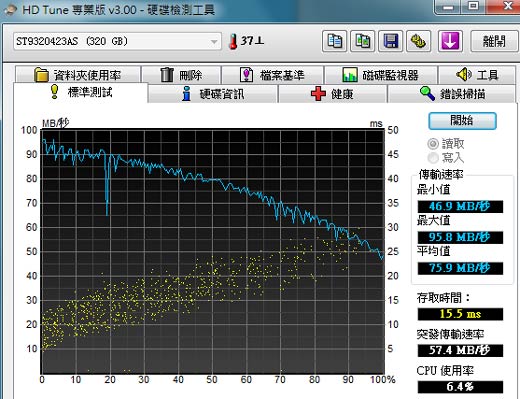Click the ms axis label on graph
This screenshot has width=520, height=399.
coord(376,124)
